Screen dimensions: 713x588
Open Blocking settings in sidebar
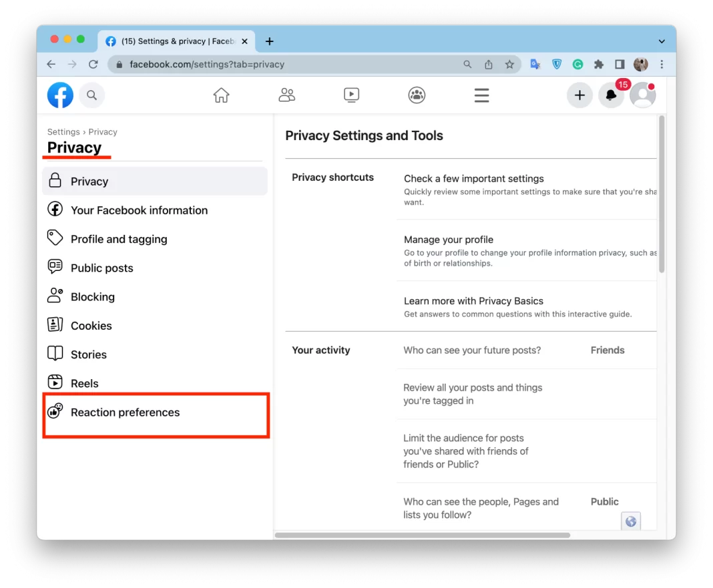[93, 297]
